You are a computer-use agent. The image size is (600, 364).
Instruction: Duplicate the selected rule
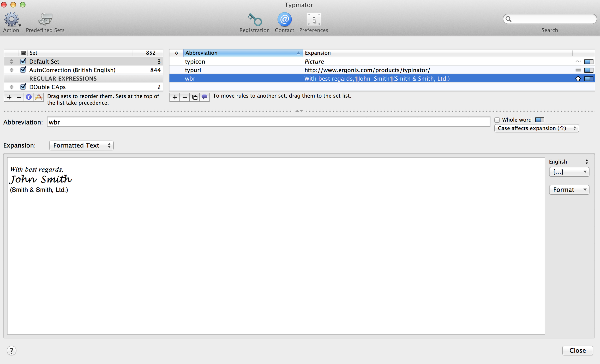195,97
